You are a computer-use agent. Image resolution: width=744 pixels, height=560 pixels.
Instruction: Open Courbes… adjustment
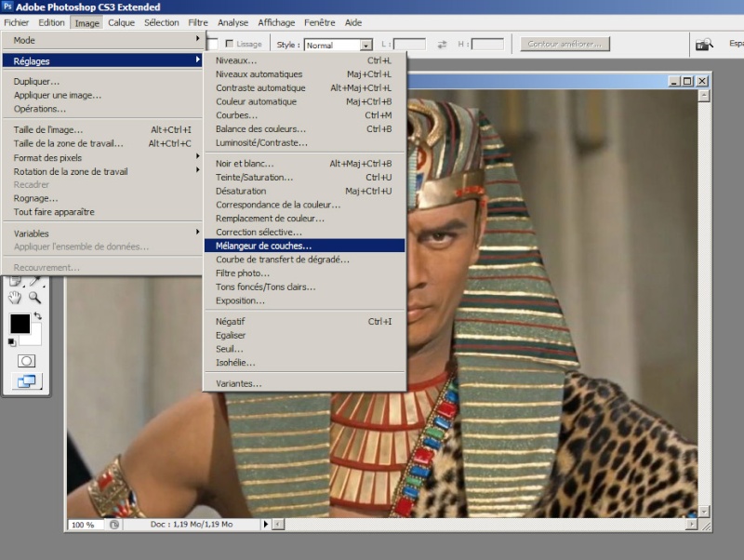point(304,115)
